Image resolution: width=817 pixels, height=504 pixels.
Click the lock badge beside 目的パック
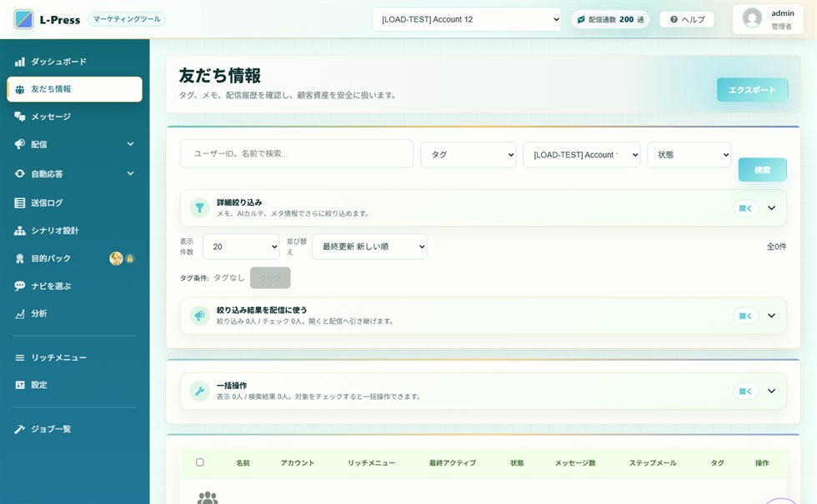pos(130,258)
